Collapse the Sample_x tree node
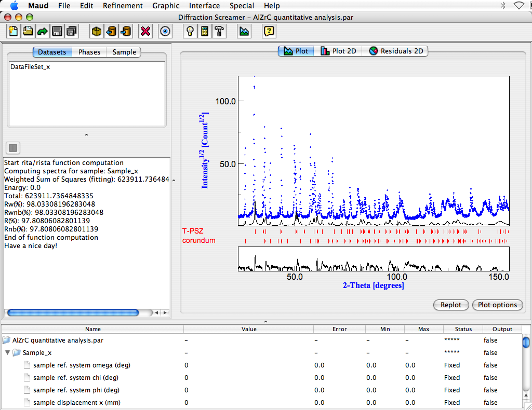The width and height of the screenshot is (532, 410). 8,353
